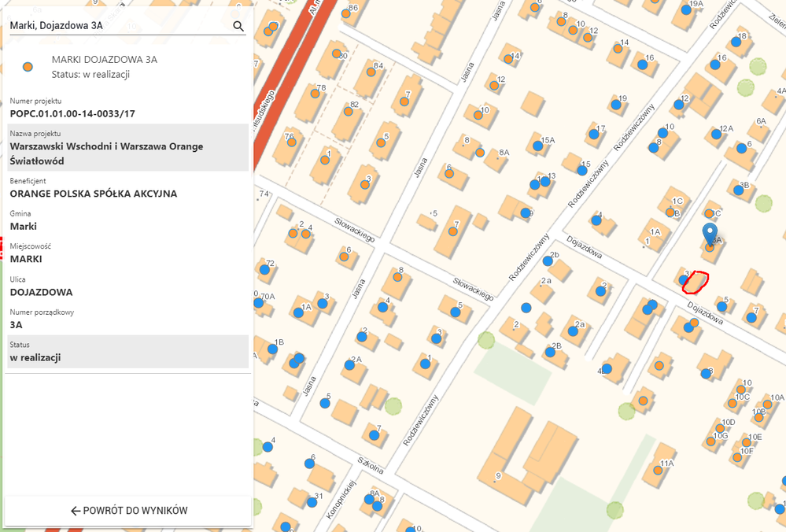This screenshot has width=786, height=532.
Task: Open the orange marker at building 76
Action: tap(290, 142)
